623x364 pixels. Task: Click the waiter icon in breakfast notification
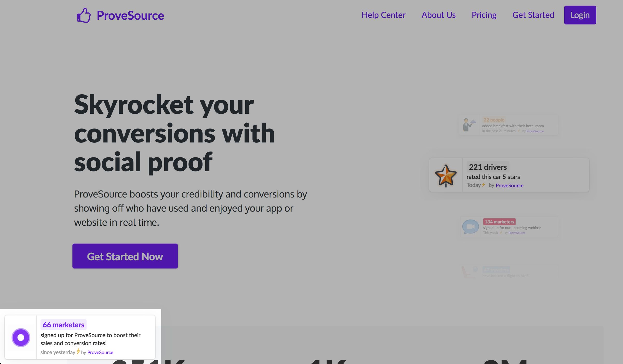point(469,125)
